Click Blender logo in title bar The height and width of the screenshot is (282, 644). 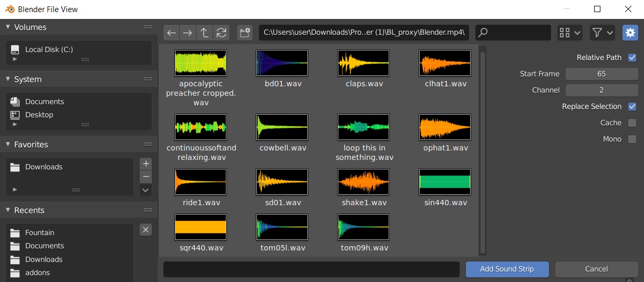point(9,9)
